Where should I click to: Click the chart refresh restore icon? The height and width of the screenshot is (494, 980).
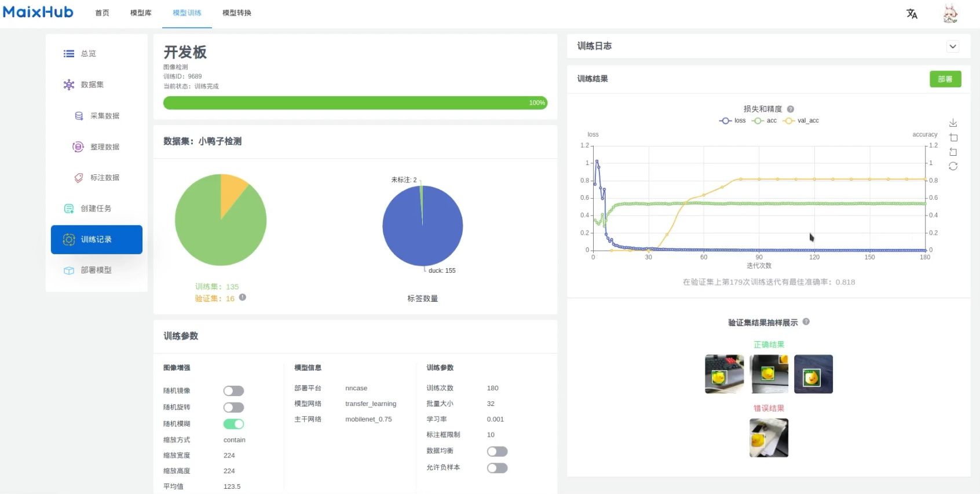[953, 166]
